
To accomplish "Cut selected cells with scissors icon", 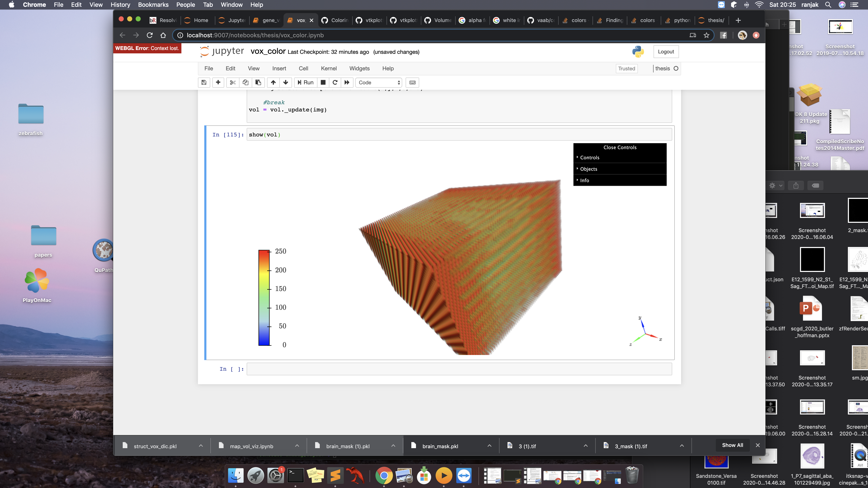I will [232, 83].
